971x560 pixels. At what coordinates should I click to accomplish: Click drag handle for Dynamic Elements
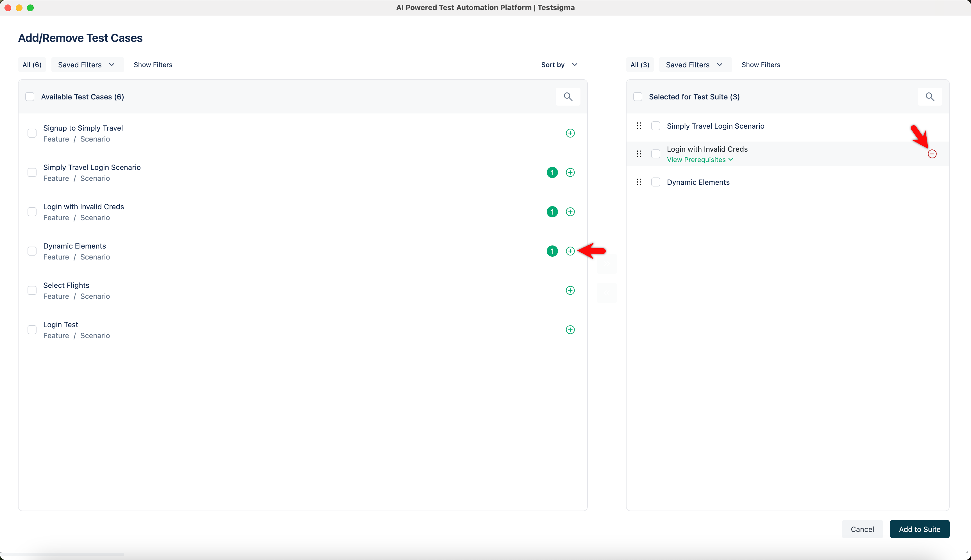(x=639, y=182)
